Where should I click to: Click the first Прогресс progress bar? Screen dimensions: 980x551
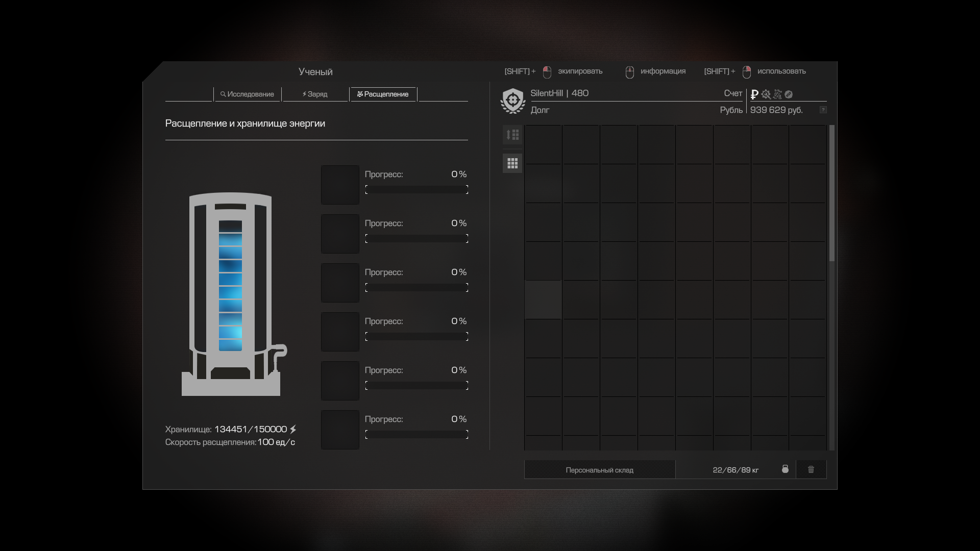416,190
